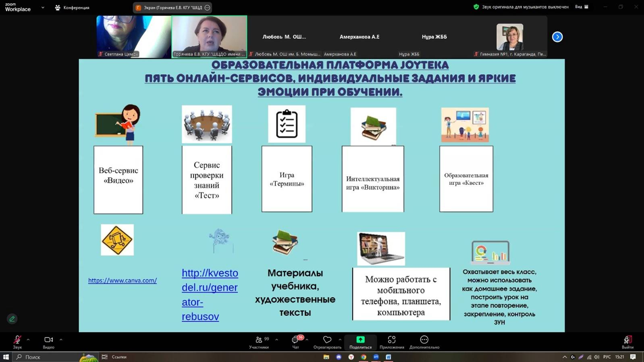Open the Конференция tab

click(72, 8)
